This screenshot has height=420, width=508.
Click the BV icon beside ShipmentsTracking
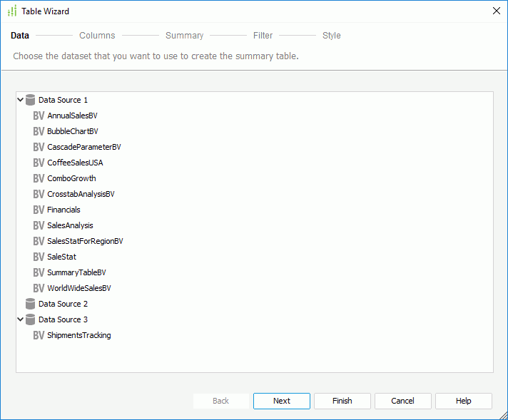[39, 335]
